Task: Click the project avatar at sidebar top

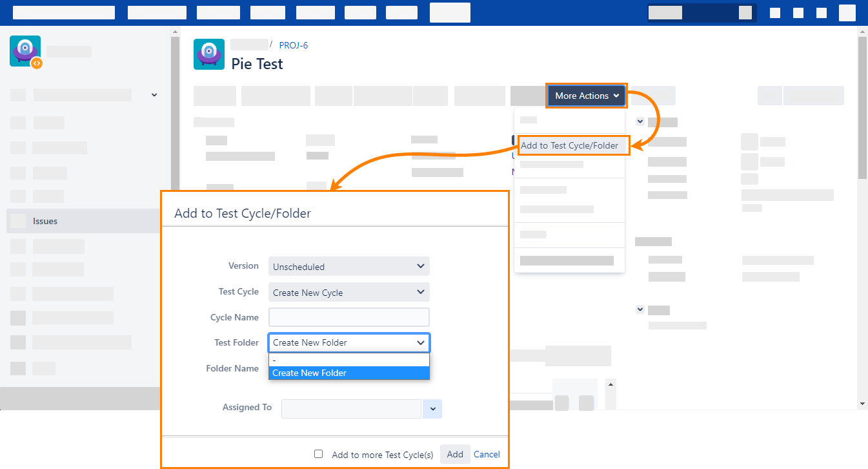Action: [25, 50]
